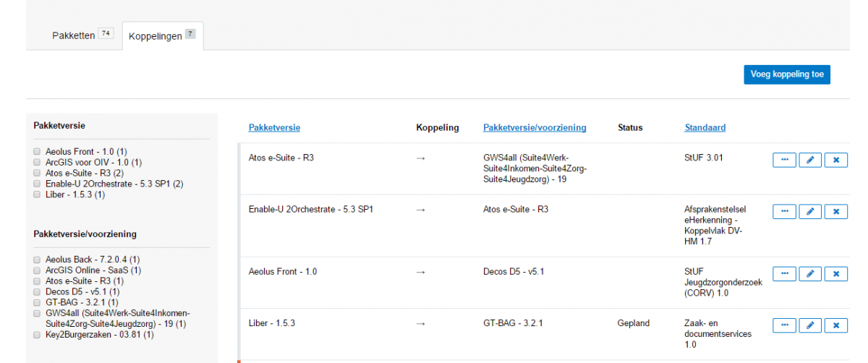Sort by Standaard column header
Viewport: 868px width, 363px height.
tap(705, 128)
